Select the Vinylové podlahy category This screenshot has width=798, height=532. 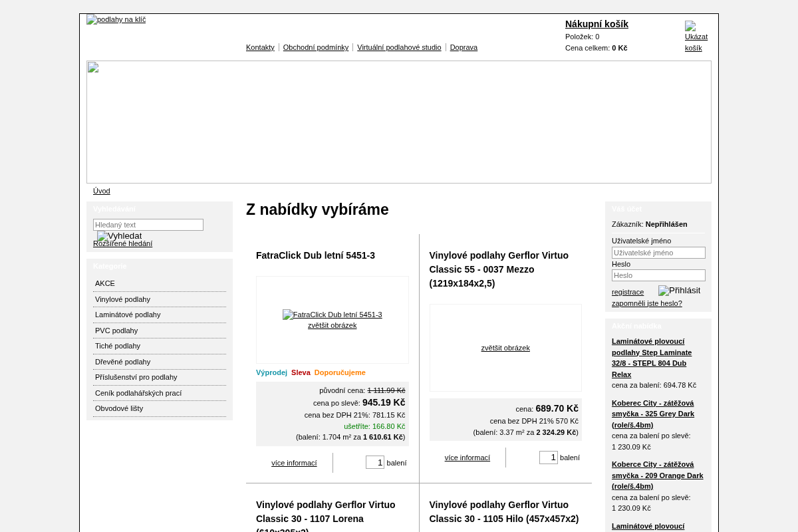(x=160, y=299)
